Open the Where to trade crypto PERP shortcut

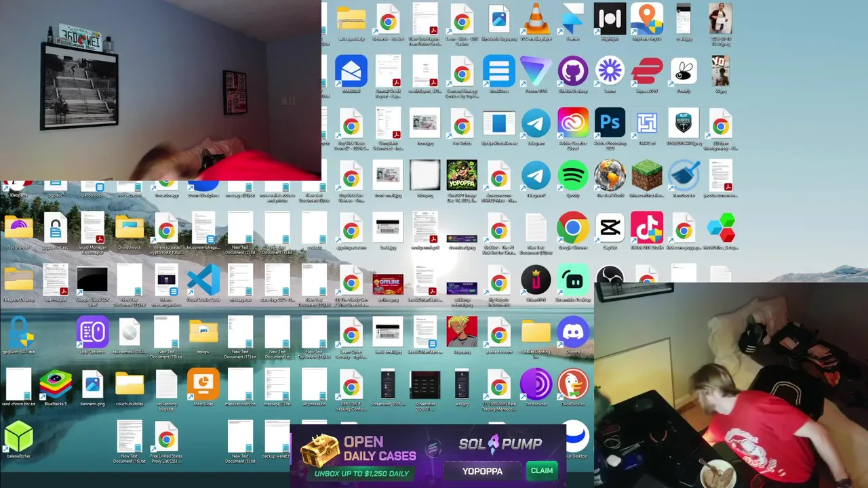click(166, 228)
